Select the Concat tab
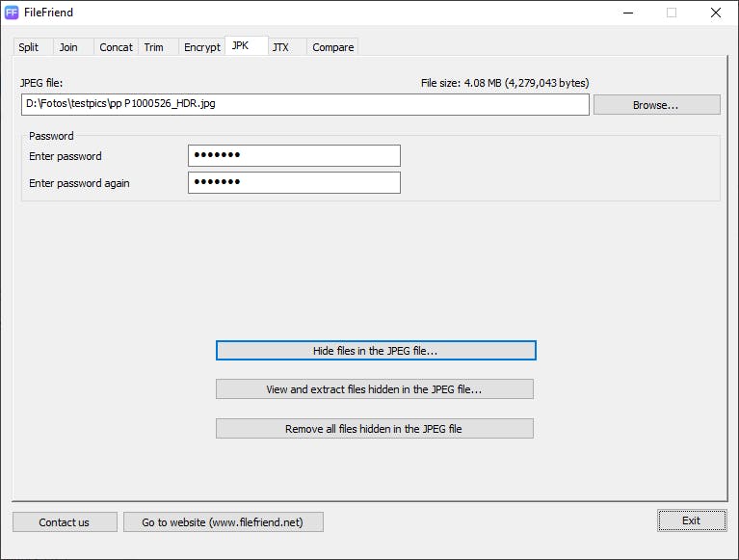Image resolution: width=739 pixels, height=560 pixels. tap(116, 47)
